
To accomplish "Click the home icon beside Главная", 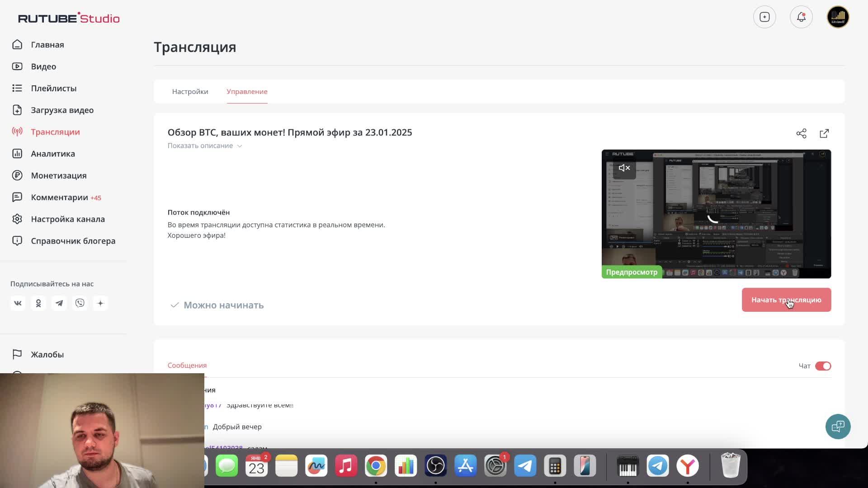I will (17, 44).
